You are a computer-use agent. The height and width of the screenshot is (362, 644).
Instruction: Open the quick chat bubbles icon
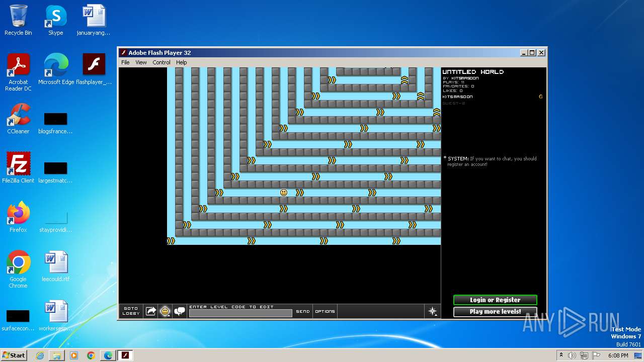pyautogui.click(x=180, y=311)
